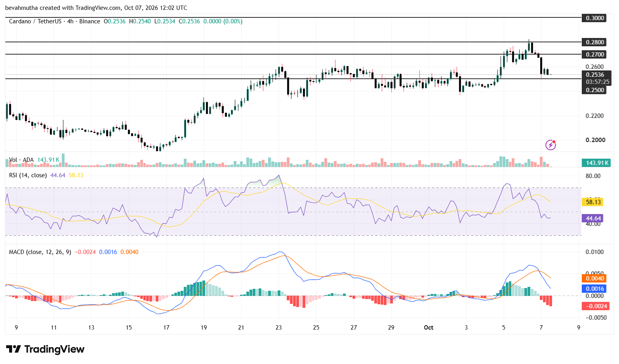This screenshot has height=364, width=619.
Task: Click the 0.2500 price label
Action: pyautogui.click(x=595, y=90)
